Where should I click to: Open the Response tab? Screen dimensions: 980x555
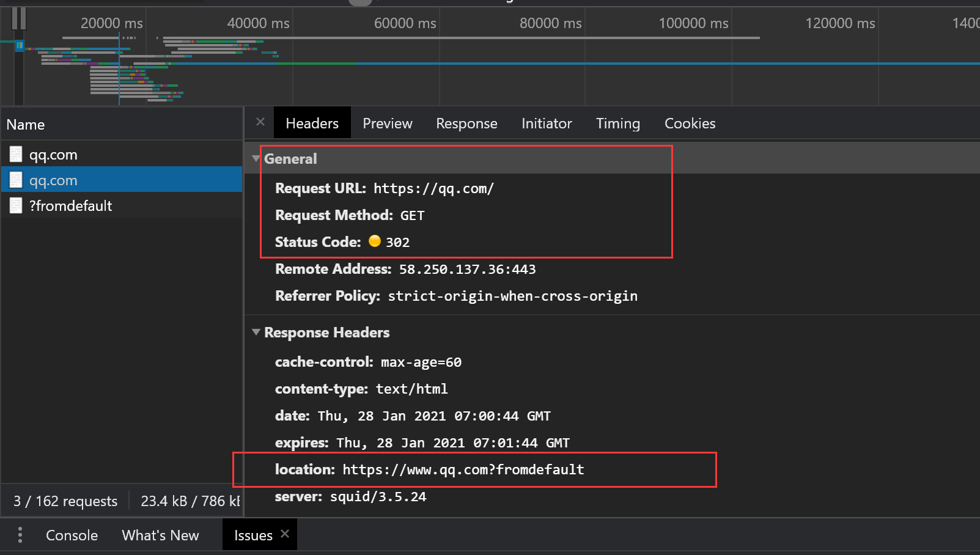466,123
